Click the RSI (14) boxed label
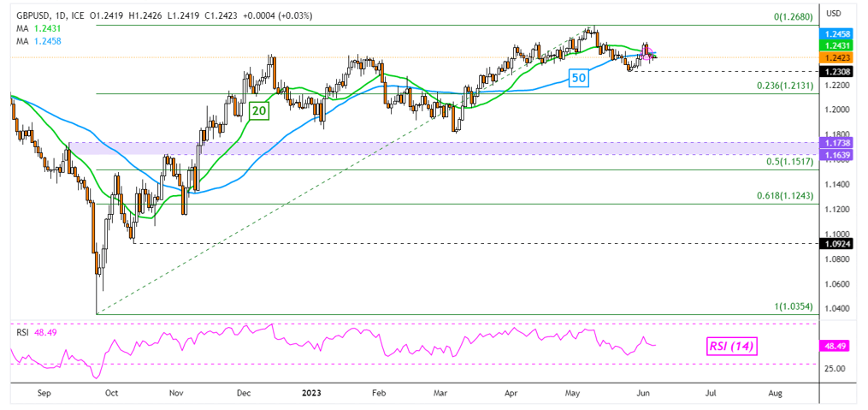The width and height of the screenshot is (868, 410). point(733,347)
